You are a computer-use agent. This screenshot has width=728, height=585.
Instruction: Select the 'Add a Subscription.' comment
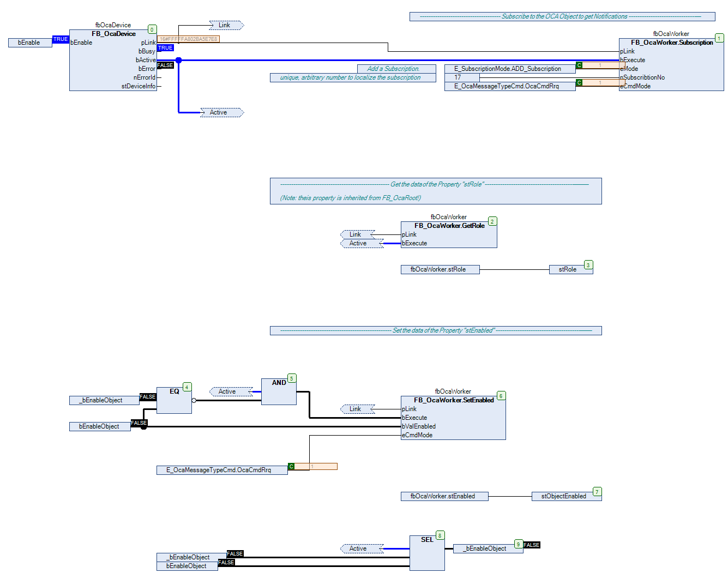point(396,69)
